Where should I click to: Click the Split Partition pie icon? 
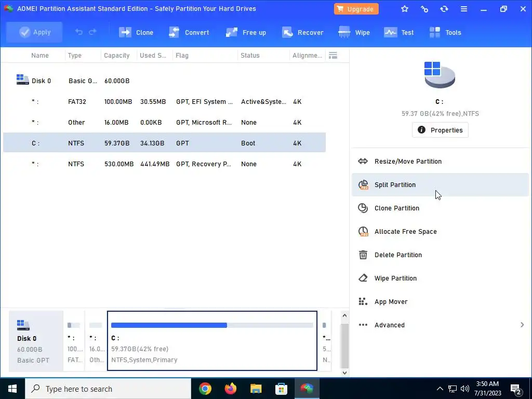(363, 185)
